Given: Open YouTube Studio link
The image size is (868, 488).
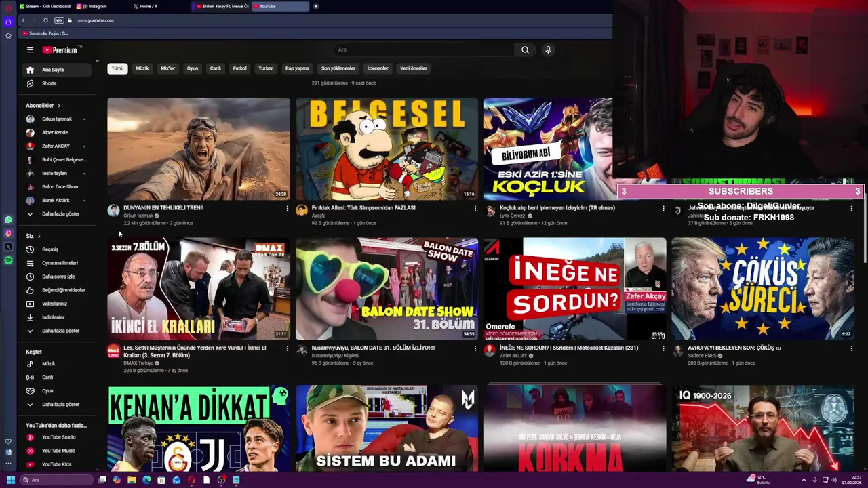Looking at the screenshot, I should pos(57,437).
